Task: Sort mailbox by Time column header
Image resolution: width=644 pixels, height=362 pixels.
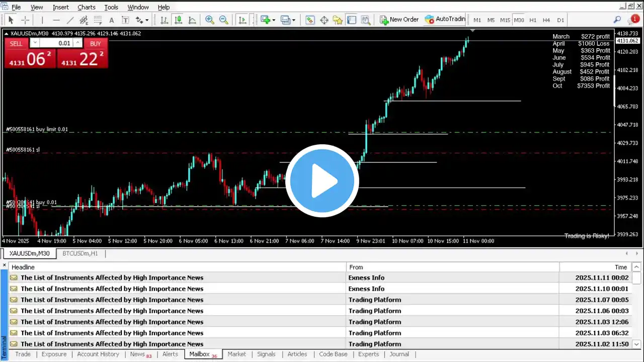Action: 594,267
